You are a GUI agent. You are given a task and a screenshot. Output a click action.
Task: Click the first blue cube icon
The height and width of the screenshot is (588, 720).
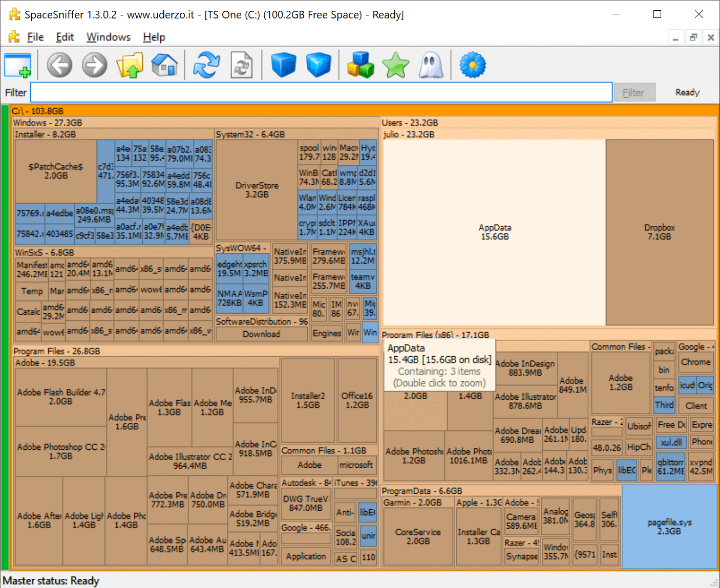284,66
